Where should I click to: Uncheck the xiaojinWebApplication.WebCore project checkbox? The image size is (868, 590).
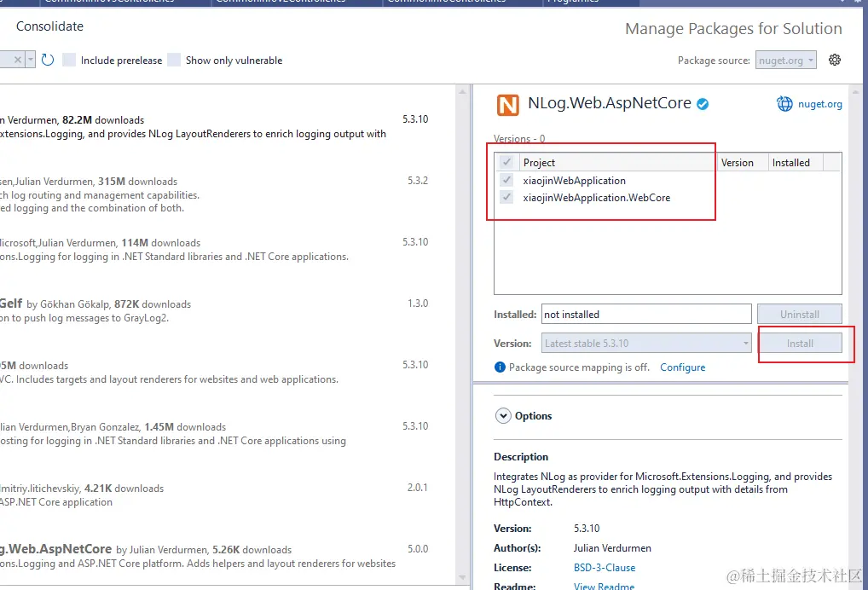tap(506, 197)
